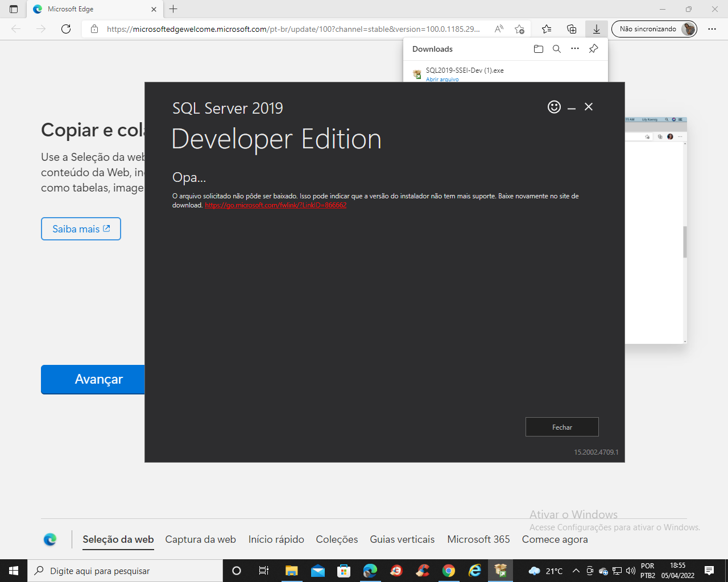Viewport: 728px width, 582px height.
Task: Close the Microsoft Edge tab
Action: pos(154,9)
